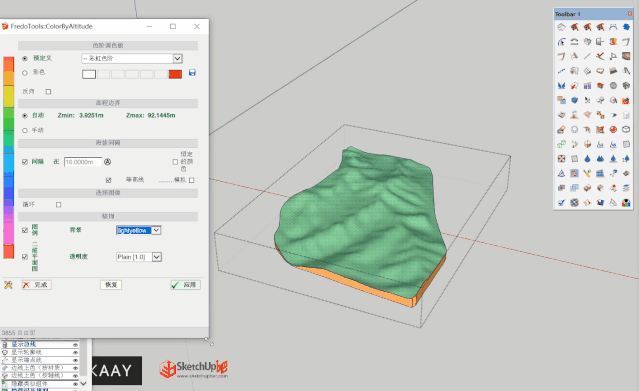639x391 pixels.
Task: Click the blue butterfly mirror icon in Toolbar 1
Action: [562, 86]
